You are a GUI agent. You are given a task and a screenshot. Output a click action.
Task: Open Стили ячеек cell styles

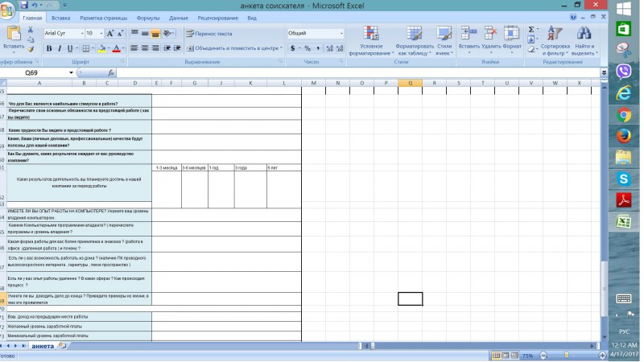(444, 41)
